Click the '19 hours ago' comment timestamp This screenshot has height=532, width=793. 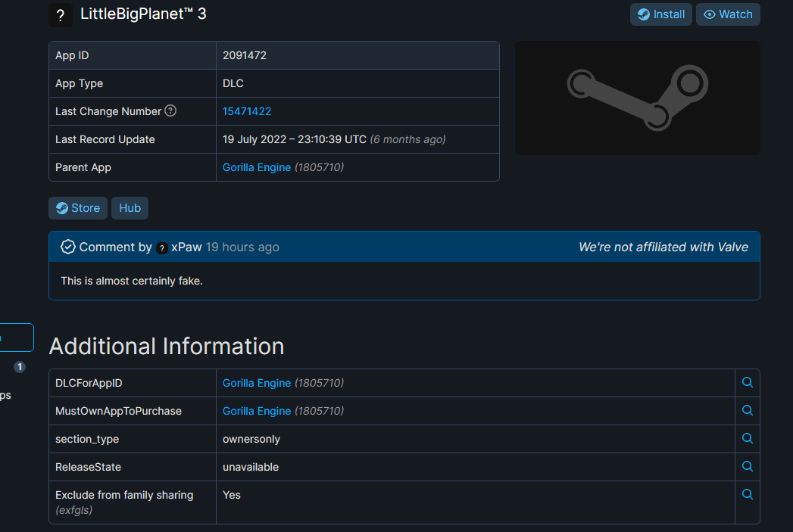[x=242, y=247]
